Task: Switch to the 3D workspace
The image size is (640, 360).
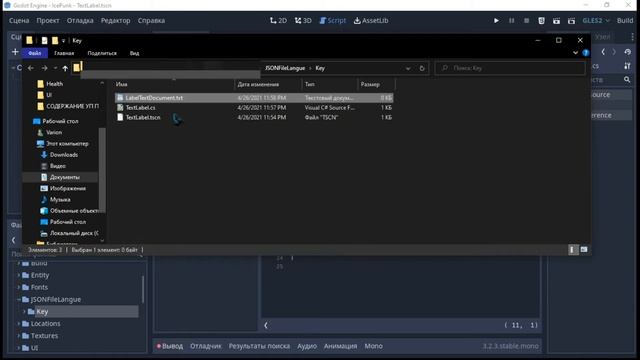Action: tap(303, 20)
